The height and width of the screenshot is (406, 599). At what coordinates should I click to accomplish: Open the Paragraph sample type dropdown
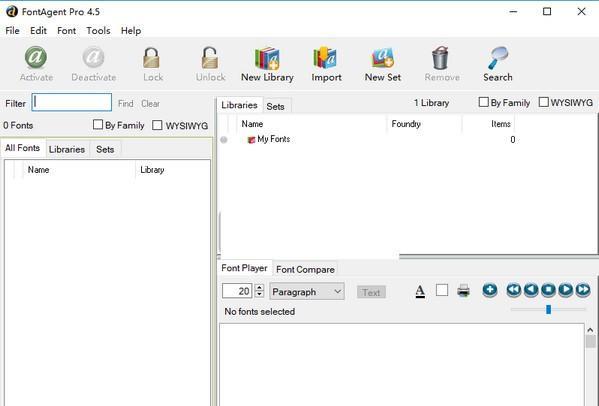click(x=307, y=292)
